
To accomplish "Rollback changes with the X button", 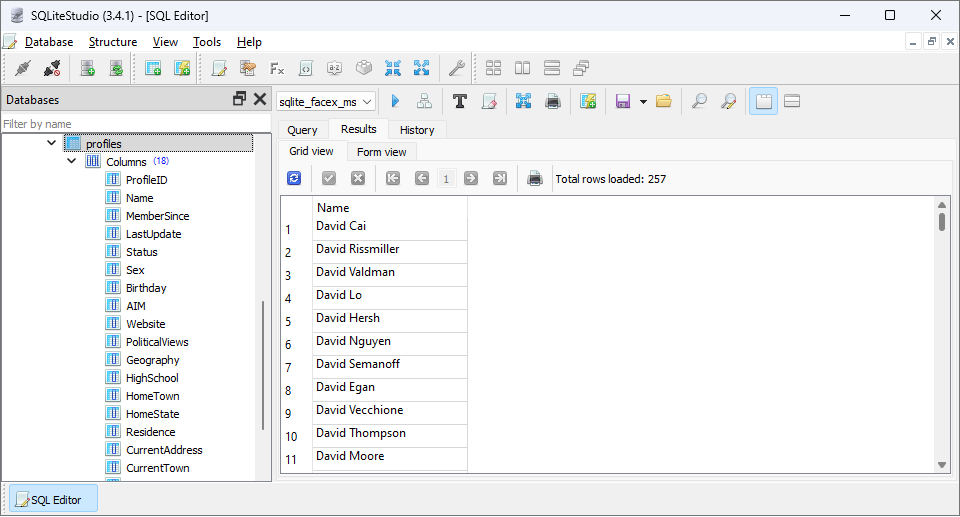I will click(358, 178).
